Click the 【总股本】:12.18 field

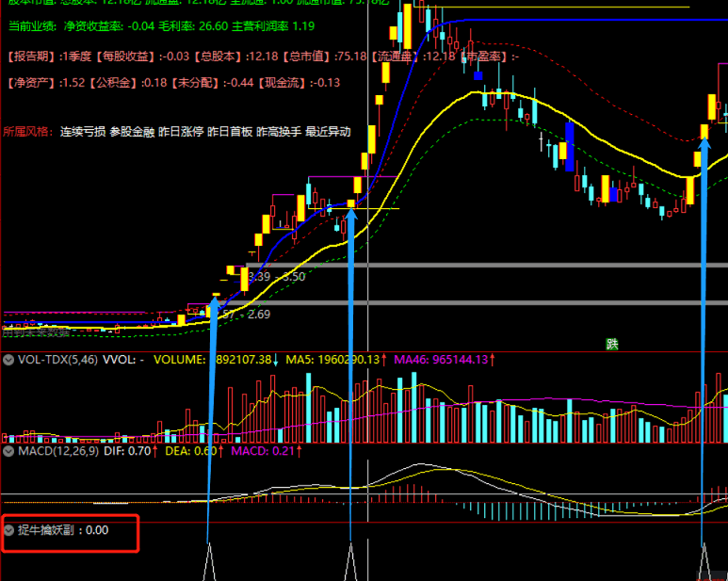click(x=235, y=56)
